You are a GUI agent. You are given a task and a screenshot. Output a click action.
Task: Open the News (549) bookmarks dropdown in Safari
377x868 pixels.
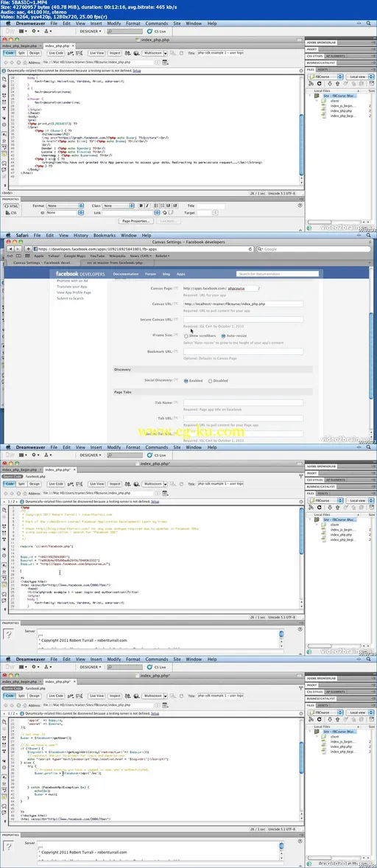coord(140,256)
